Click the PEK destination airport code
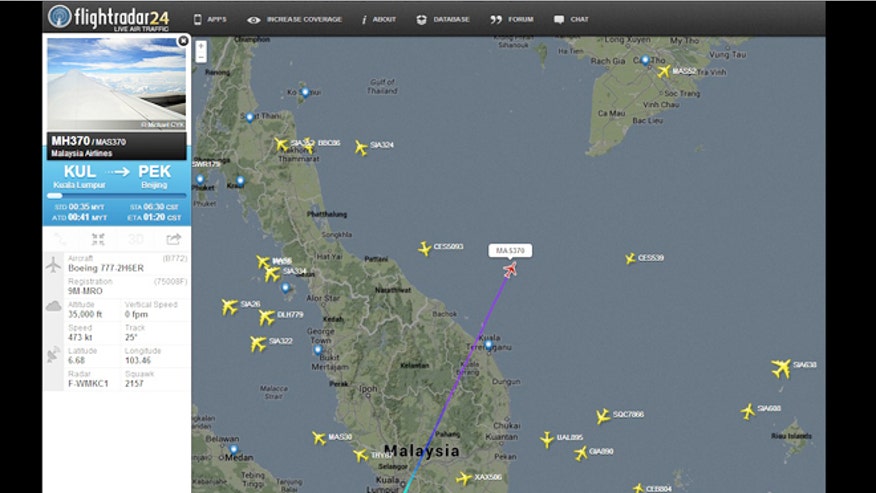 click(x=154, y=171)
